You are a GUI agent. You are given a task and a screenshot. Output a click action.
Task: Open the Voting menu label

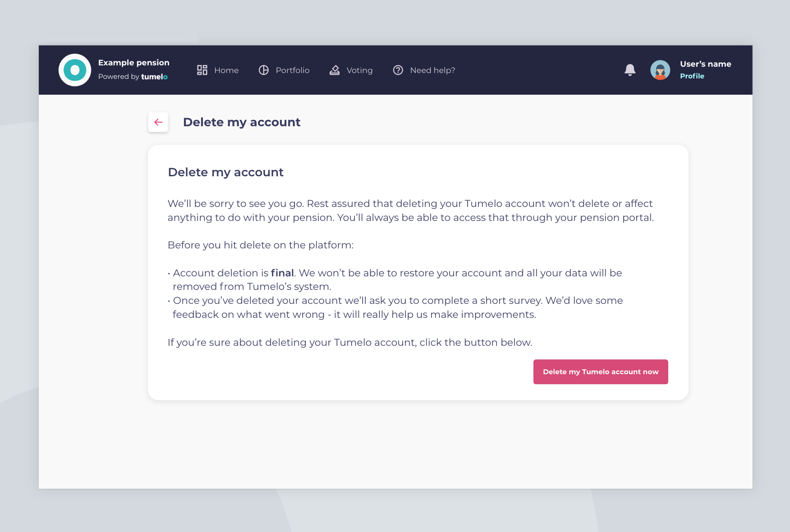click(x=359, y=70)
